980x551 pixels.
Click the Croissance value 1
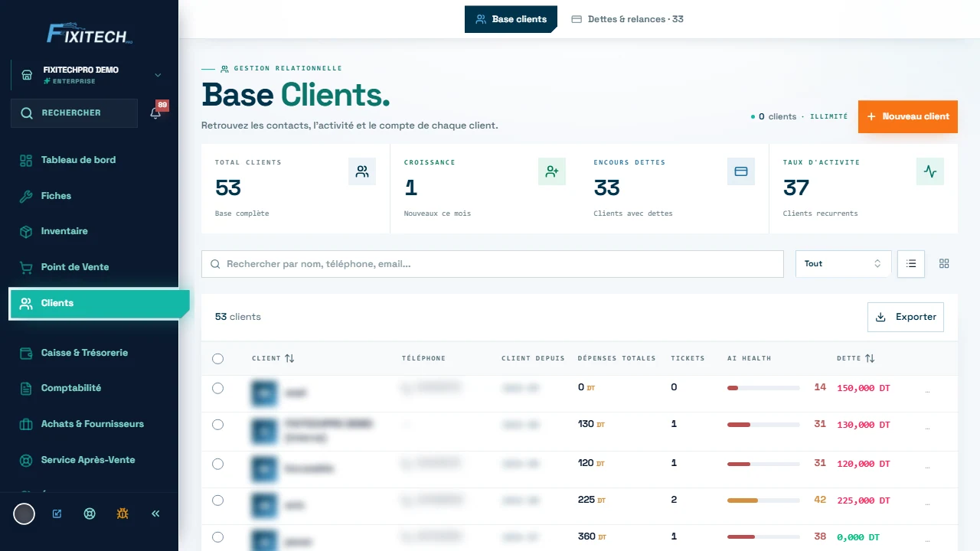[410, 187]
